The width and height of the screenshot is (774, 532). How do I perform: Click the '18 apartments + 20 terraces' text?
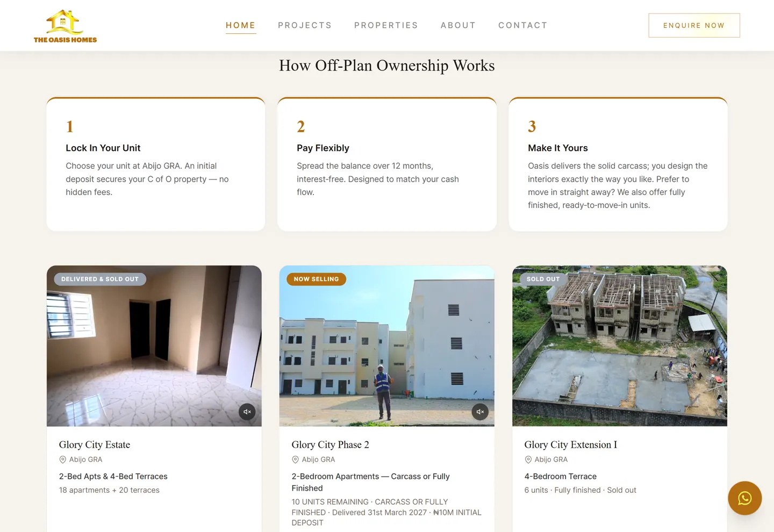tap(109, 490)
